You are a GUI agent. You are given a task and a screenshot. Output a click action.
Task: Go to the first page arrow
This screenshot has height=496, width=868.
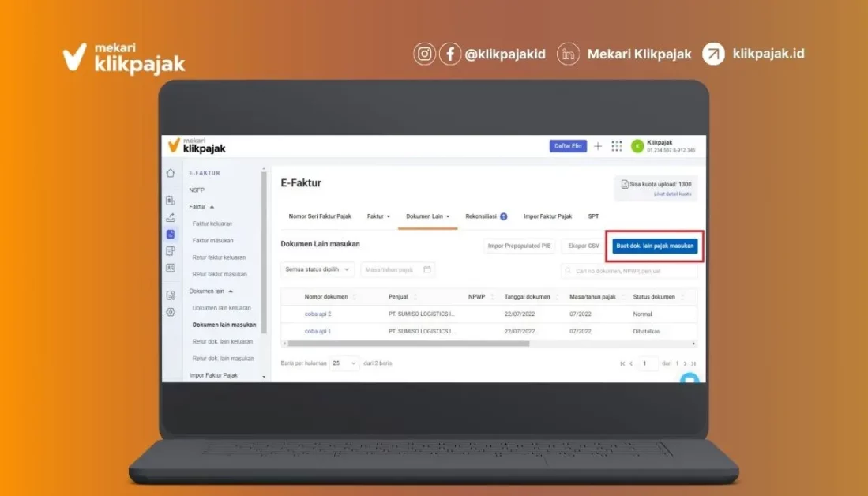tap(623, 363)
